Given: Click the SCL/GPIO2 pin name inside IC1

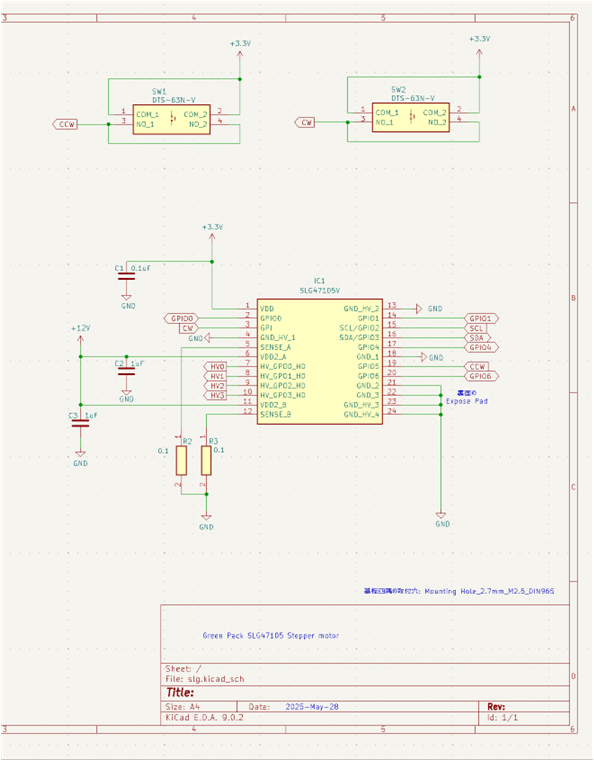Looking at the screenshot, I should point(359,329).
